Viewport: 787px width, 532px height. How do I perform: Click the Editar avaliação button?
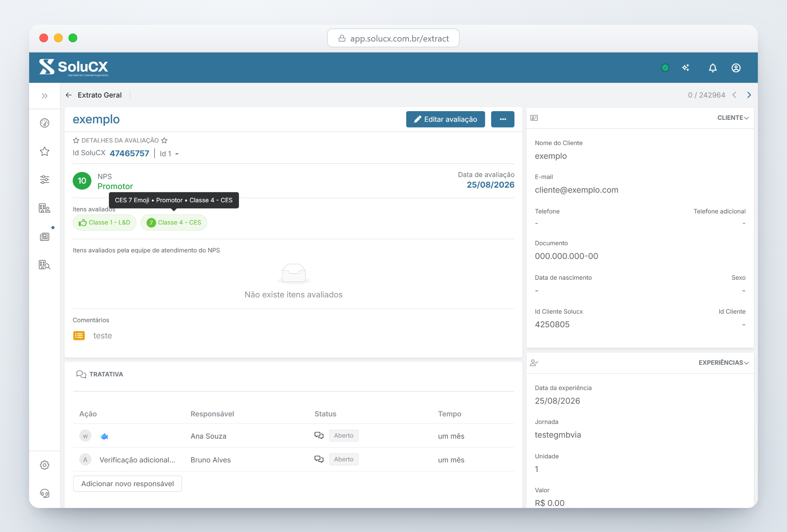[x=445, y=120]
